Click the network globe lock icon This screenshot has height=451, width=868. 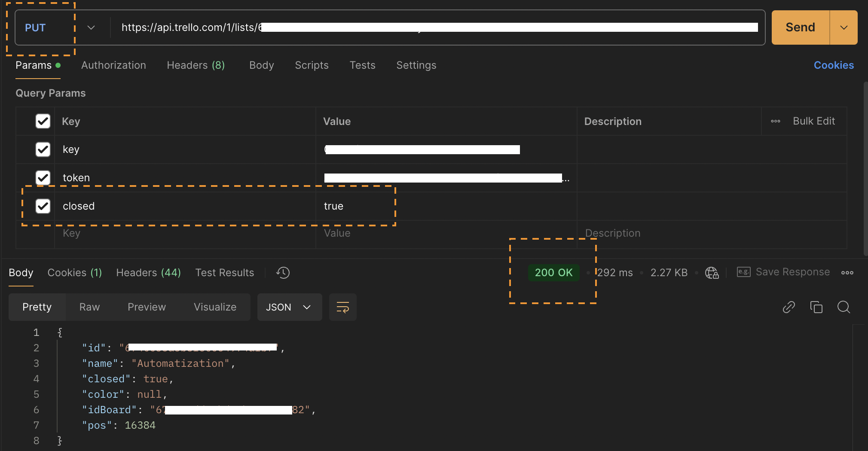[x=712, y=272]
